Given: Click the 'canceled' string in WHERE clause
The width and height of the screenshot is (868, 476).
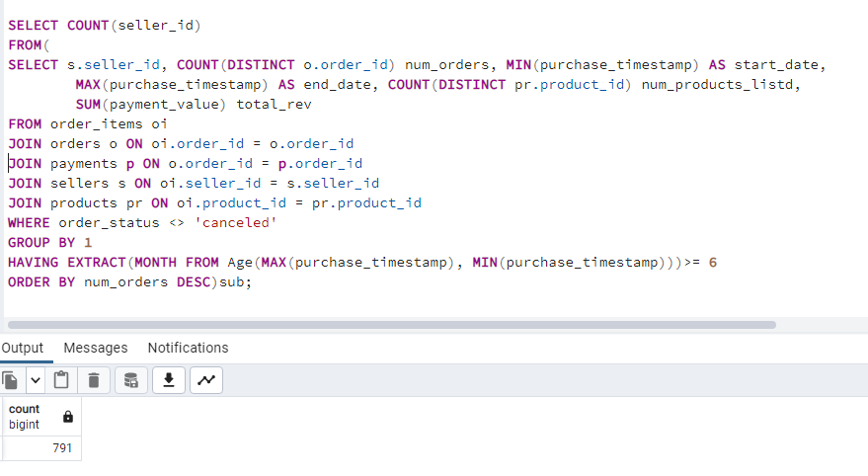Looking at the screenshot, I should pyautogui.click(x=235, y=222).
